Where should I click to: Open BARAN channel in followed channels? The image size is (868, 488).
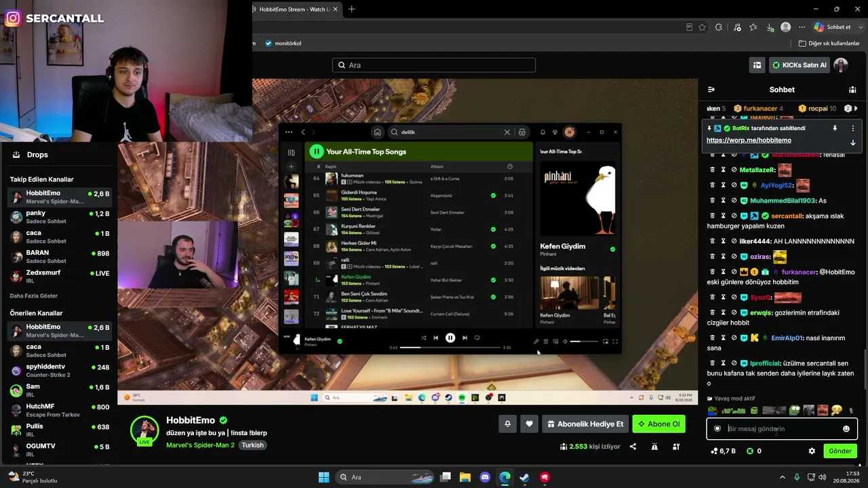point(61,256)
